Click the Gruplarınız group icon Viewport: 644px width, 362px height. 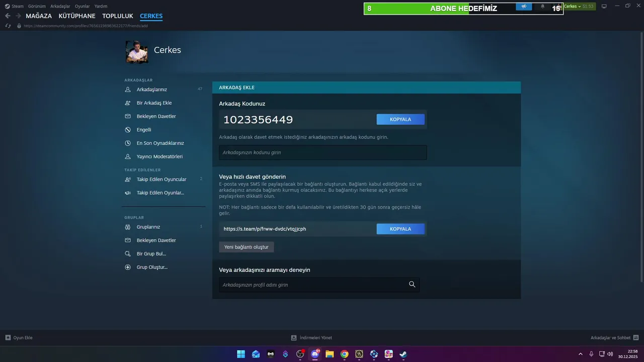click(x=128, y=227)
